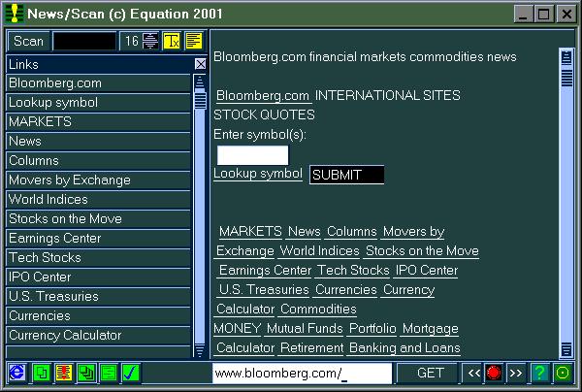Screen dimensions: 582x392
Task: Select Currencies in the Links list
Action: pyautogui.click(x=98, y=316)
